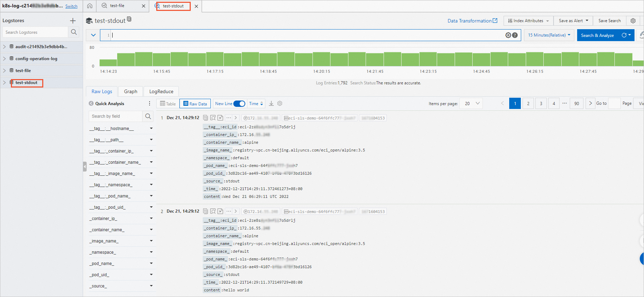Open more actions ellipsis on log entry 2
The width and height of the screenshot is (644, 297).
coord(229,211)
